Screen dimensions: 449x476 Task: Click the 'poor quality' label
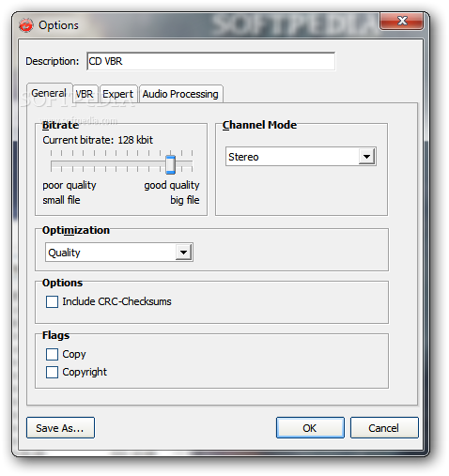[x=70, y=185]
